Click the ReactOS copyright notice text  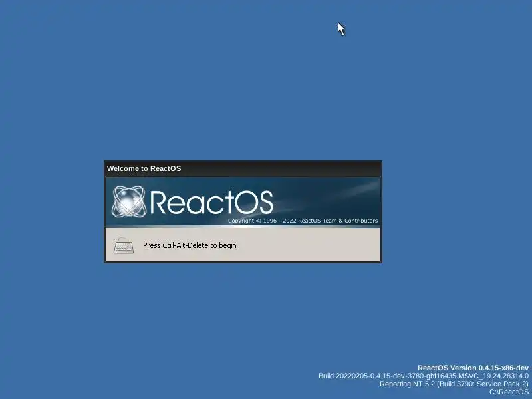pos(303,221)
